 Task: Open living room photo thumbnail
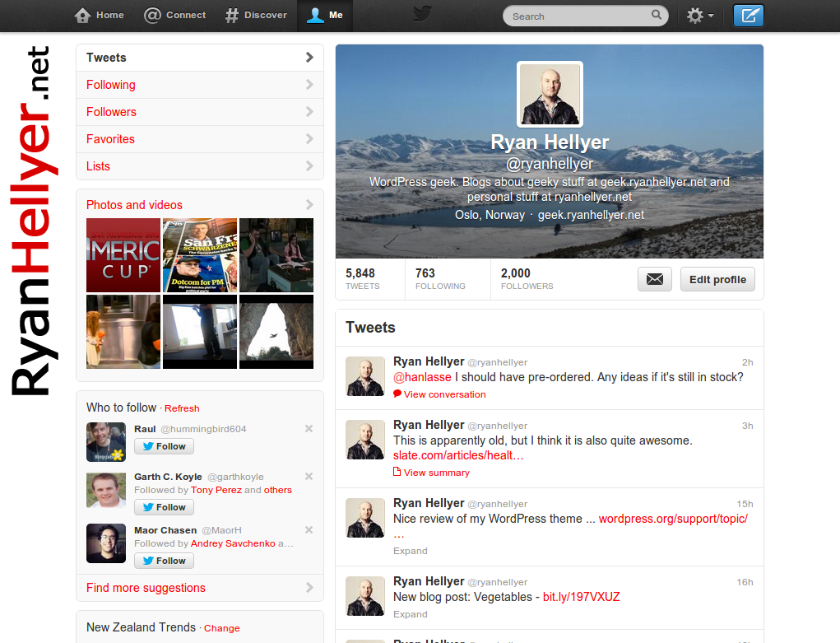coord(276,255)
